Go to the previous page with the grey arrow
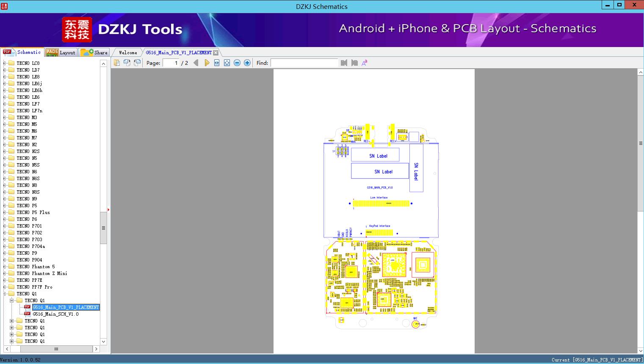Screen dimensions: 644x364 click(196, 63)
